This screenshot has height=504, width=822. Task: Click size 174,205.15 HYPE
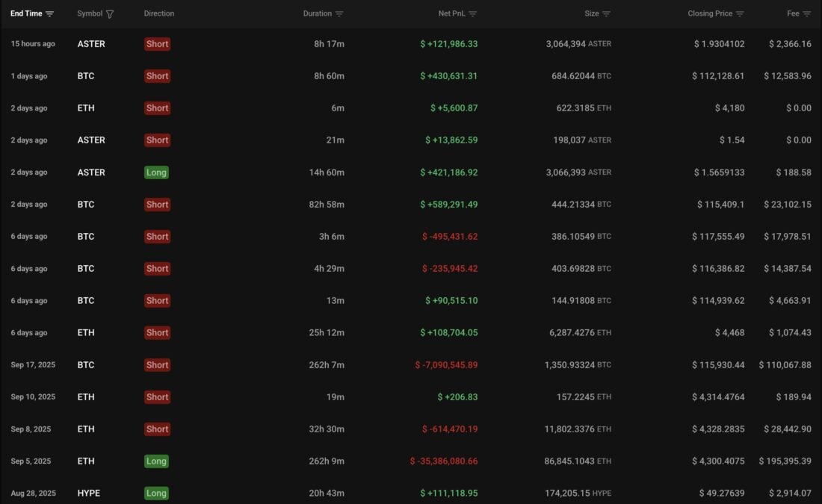[x=578, y=493]
